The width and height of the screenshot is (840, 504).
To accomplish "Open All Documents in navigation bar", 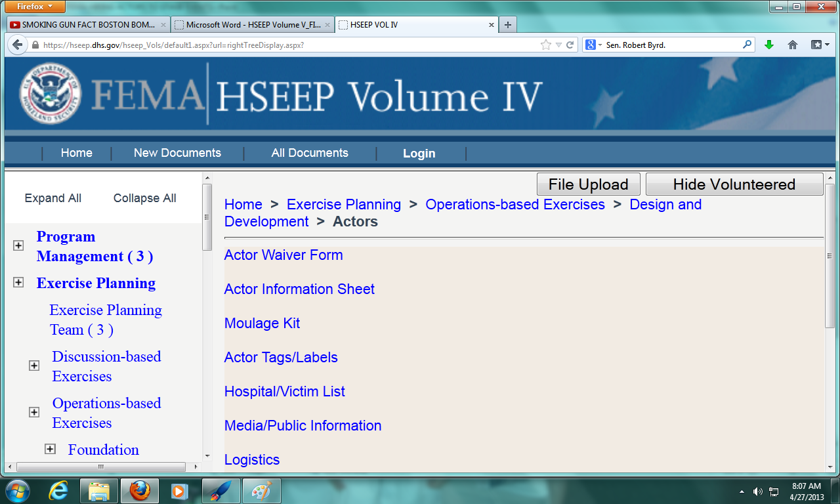I will coord(310,153).
